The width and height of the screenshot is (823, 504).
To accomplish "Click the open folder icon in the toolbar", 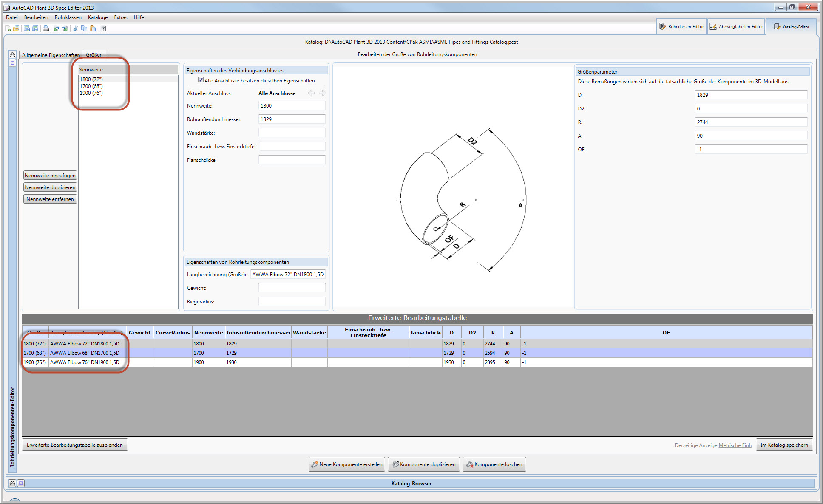I will click(16, 28).
